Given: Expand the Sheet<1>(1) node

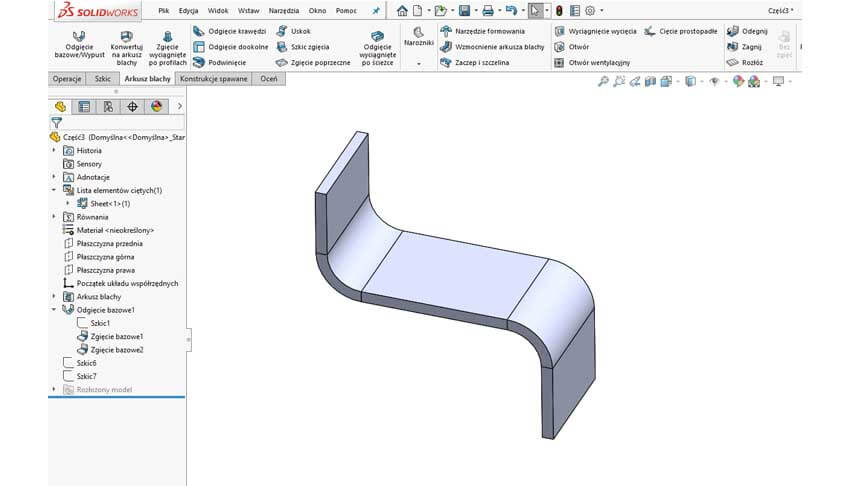Looking at the screenshot, I should coord(68,204).
